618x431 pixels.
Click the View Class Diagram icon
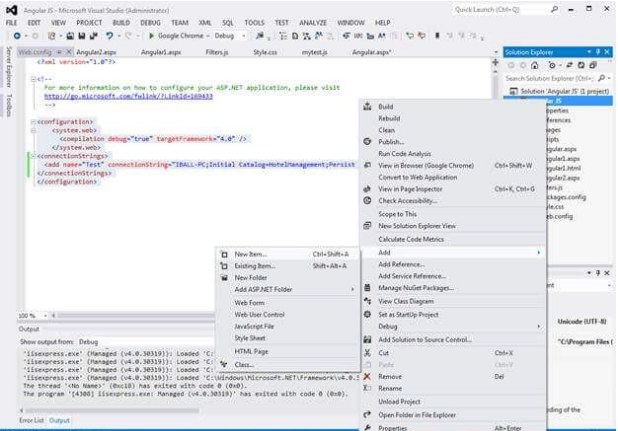367,301
